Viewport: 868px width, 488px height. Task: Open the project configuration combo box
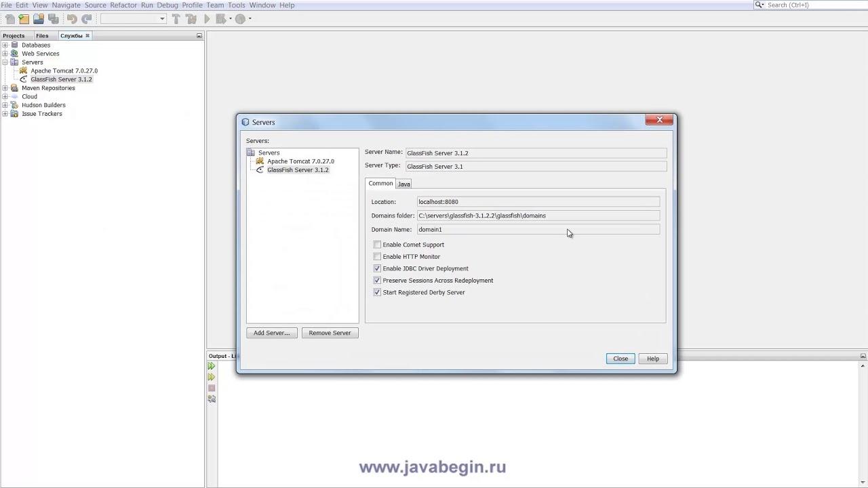(134, 19)
